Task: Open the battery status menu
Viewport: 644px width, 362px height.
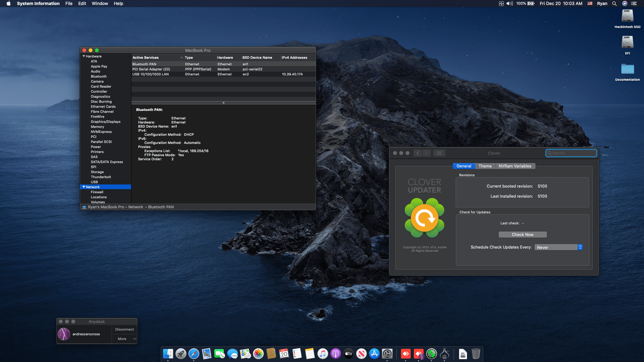Action: pyautogui.click(x=525, y=3)
